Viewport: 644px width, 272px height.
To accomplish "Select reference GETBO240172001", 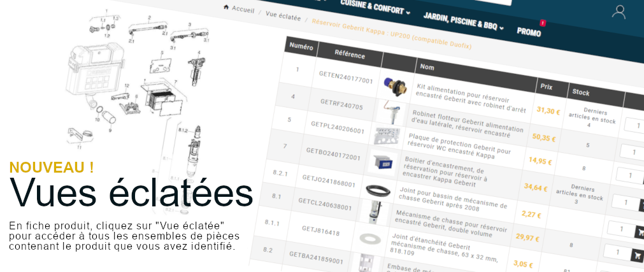I will click(x=333, y=154).
